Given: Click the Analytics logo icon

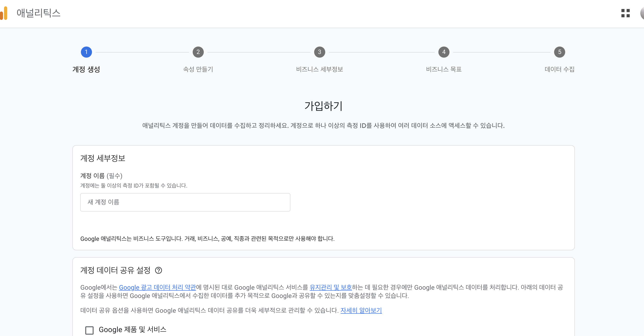Looking at the screenshot, I should [x=4, y=13].
